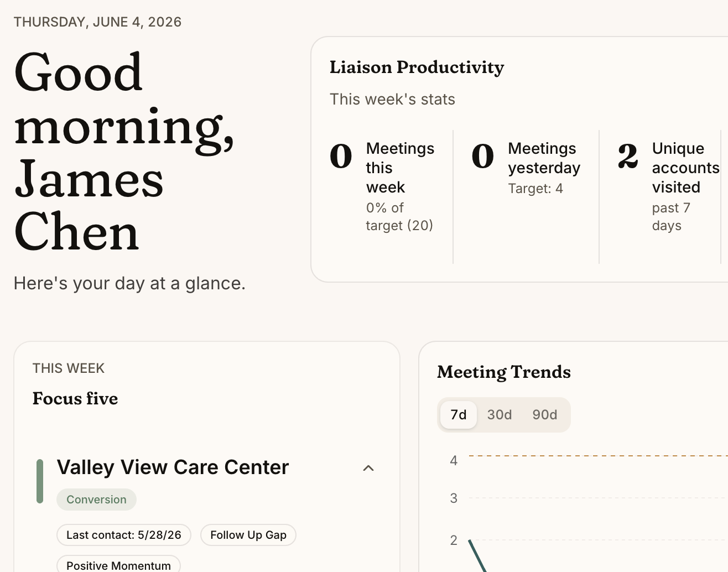Click the Liaison Productivity heading

point(417,67)
